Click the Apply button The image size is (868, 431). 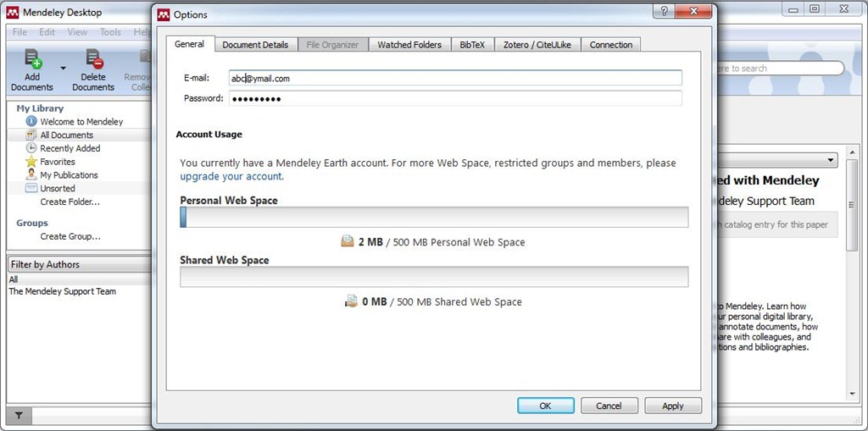[x=672, y=406]
